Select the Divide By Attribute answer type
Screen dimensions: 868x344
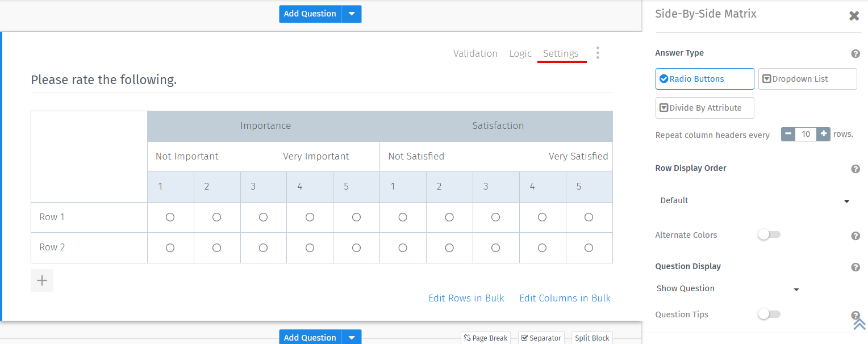tap(704, 107)
